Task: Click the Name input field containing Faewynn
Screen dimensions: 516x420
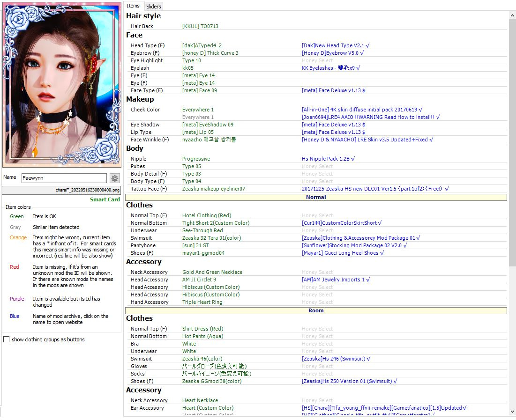Action: click(x=64, y=178)
